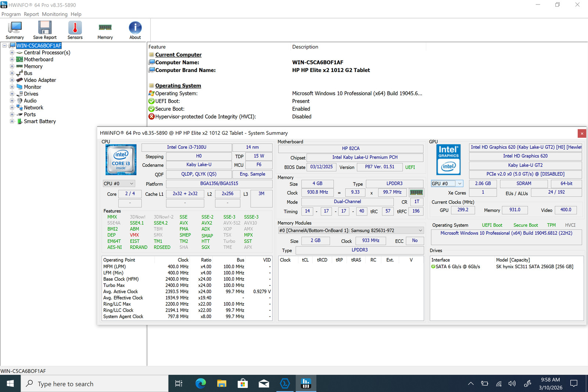The width and height of the screenshot is (588, 392).
Task: Select Smart Battery tree item
Action: (x=40, y=121)
